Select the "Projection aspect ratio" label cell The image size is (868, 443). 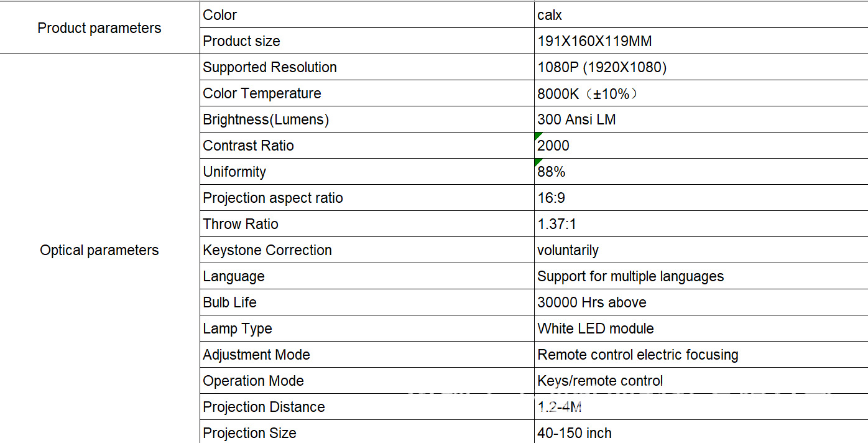(273, 198)
